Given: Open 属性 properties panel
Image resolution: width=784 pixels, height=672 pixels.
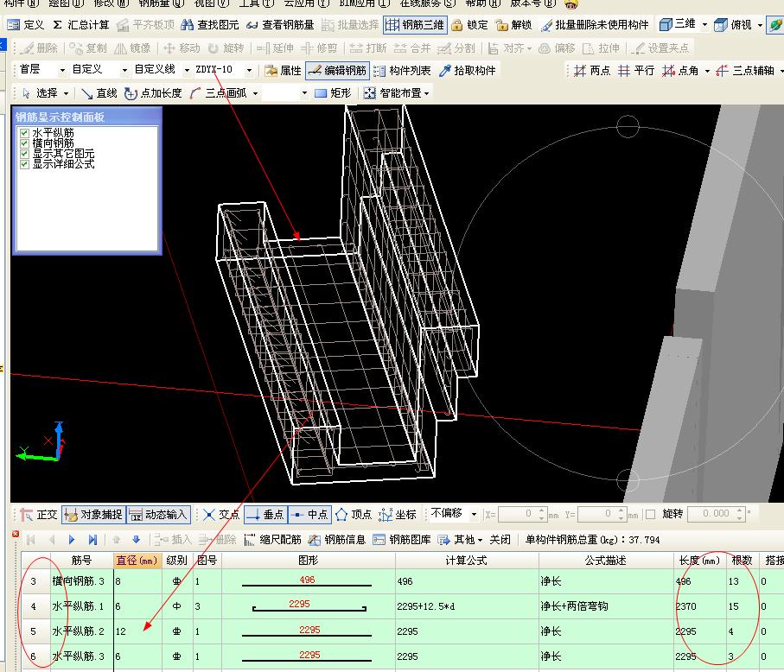Looking at the screenshot, I should (x=283, y=71).
